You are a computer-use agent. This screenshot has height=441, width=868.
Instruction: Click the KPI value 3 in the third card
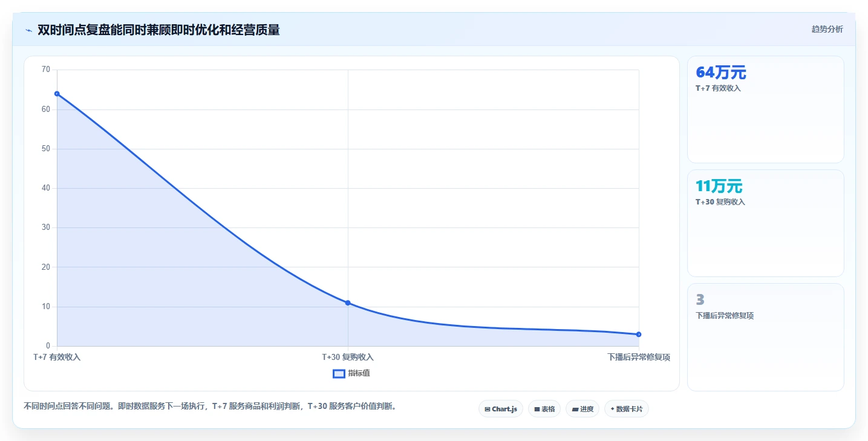(700, 300)
